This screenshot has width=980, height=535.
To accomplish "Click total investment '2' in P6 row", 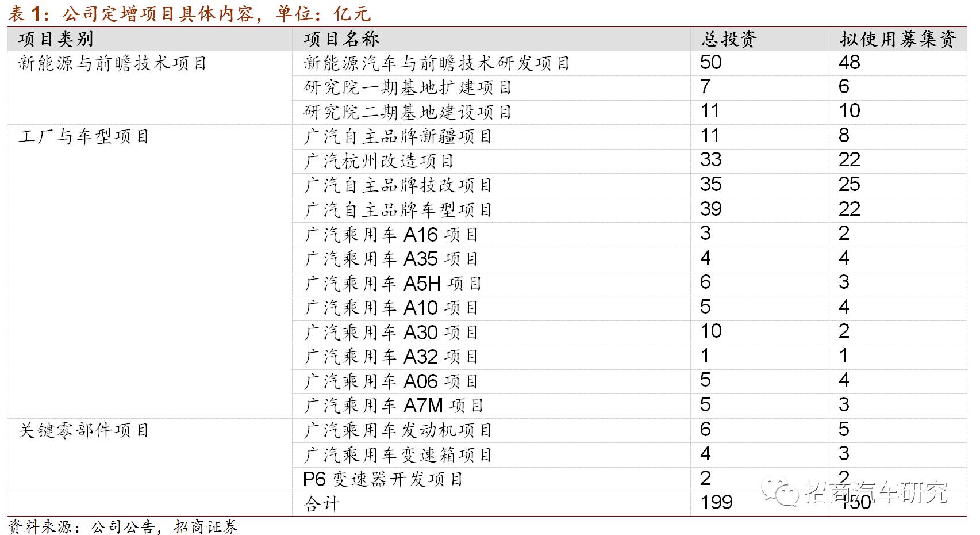I will (706, 478).
